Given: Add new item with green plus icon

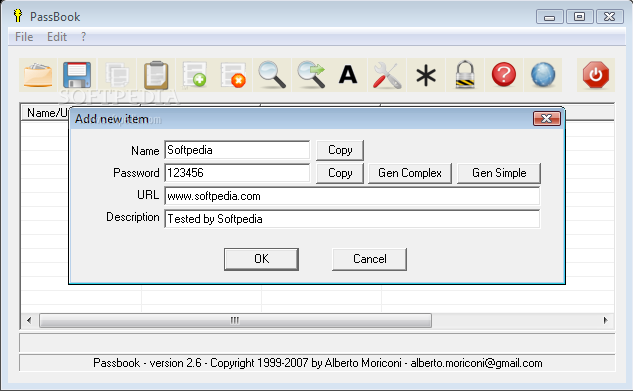Looking at the screenshot, I should (195, 75).
